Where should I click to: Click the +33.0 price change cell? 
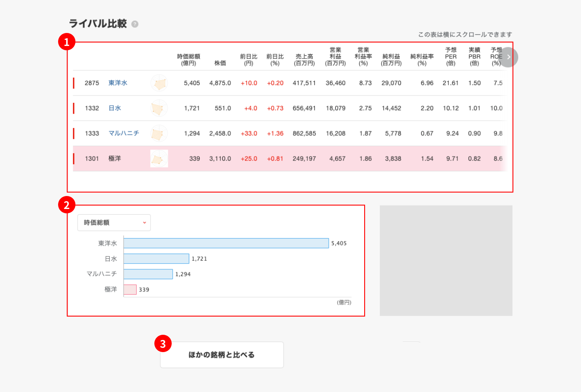point(249,133)
